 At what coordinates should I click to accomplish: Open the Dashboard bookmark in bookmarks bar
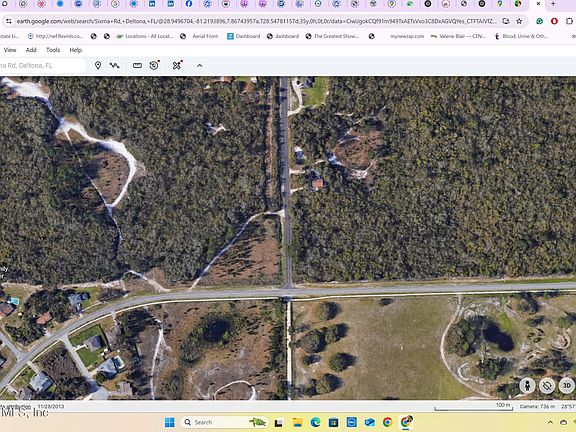[x=244, y=36]
